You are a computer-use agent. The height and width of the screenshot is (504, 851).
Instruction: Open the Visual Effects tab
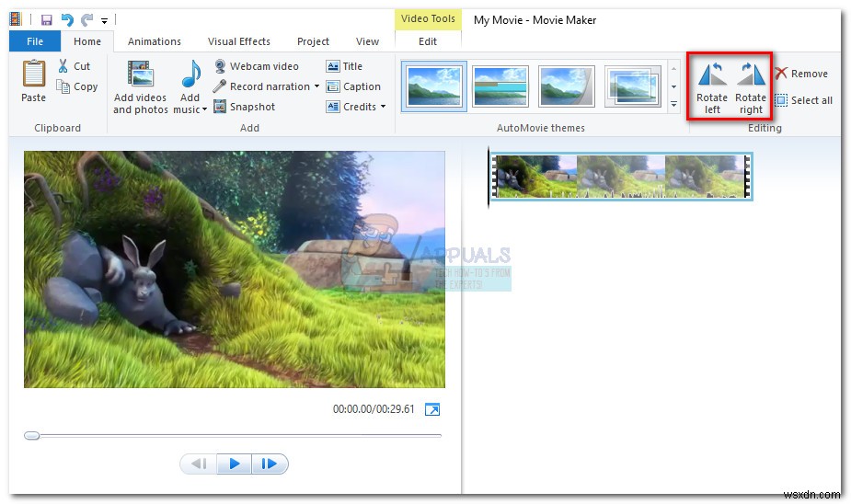(239, 41)
